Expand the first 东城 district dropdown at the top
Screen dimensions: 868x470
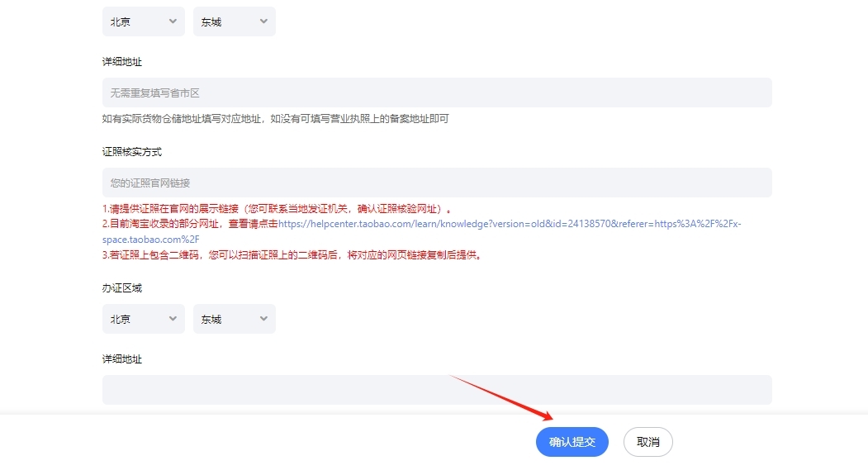[x=234, y=21]
